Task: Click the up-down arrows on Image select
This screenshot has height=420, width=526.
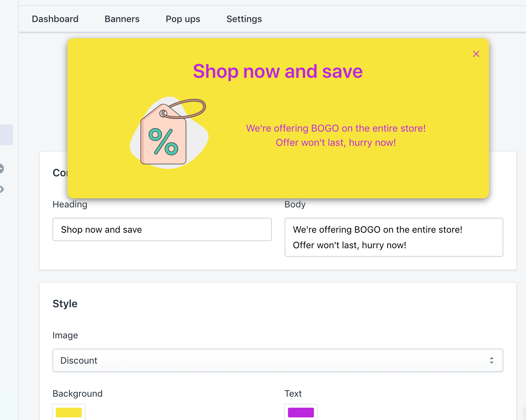Action: 492,360
